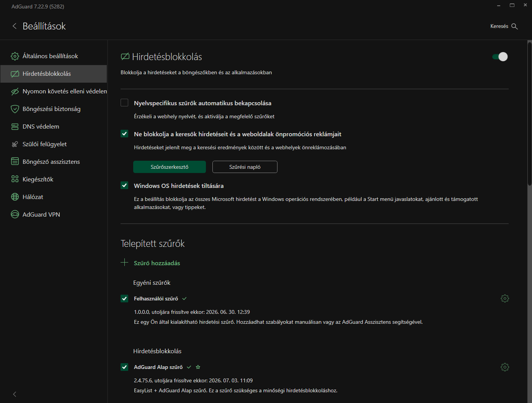Screen dimensions: 532x403
Task: Select Nyomon követés elleni védelem menu item
Action: pos(54,91)
